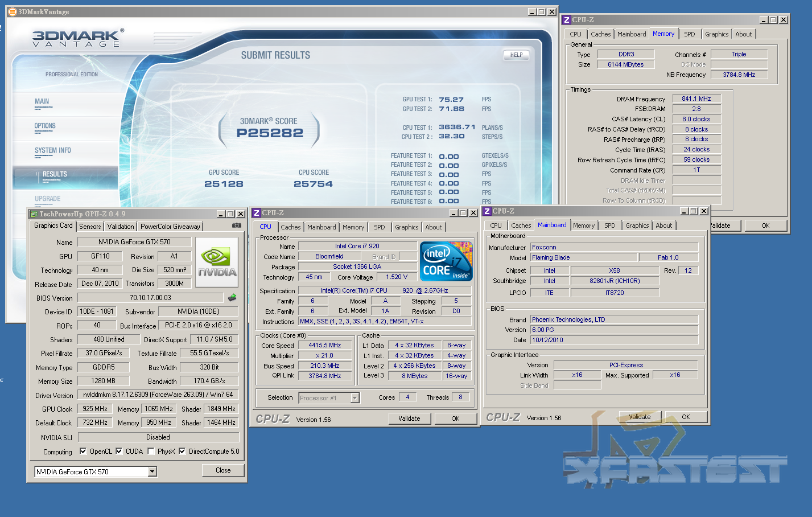Click the NVIDIA logo in GPU-Z
The height and width of the screenshot is (517, 812).
click(x=217, y=261)
